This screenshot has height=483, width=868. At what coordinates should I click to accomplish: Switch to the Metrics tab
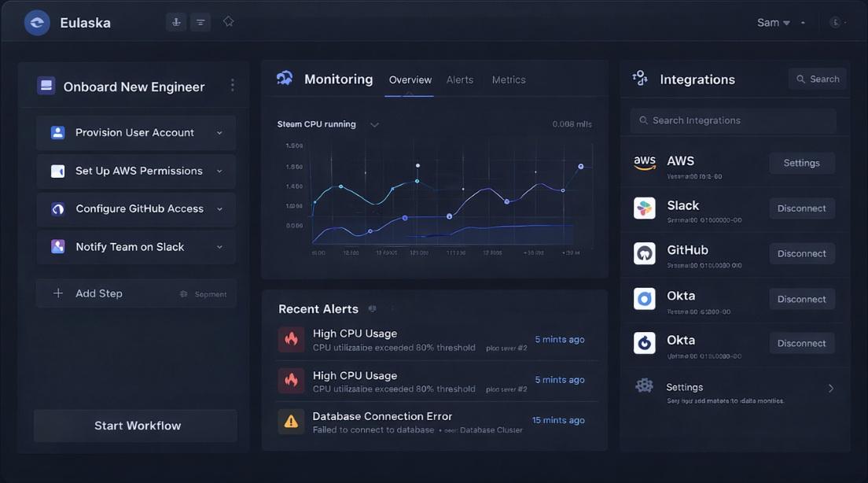pos(509,80)
